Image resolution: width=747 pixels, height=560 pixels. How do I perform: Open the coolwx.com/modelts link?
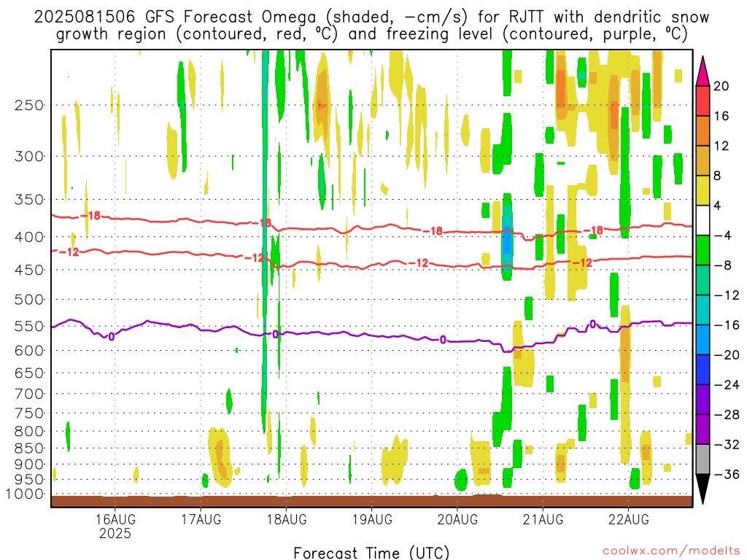(671, 551)
